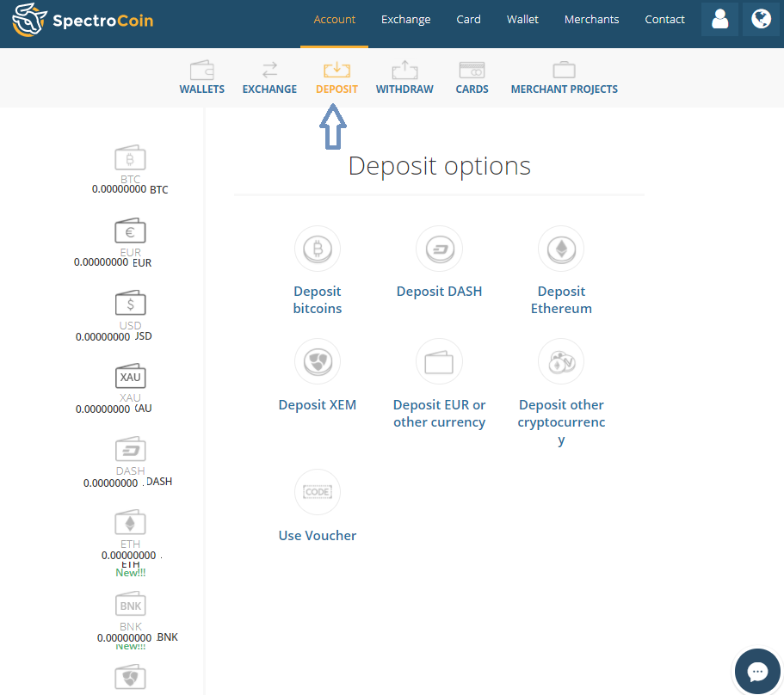Select the DASH wallet icon in sidebar
Screen dimensions: 784x695
click(130, 449)
